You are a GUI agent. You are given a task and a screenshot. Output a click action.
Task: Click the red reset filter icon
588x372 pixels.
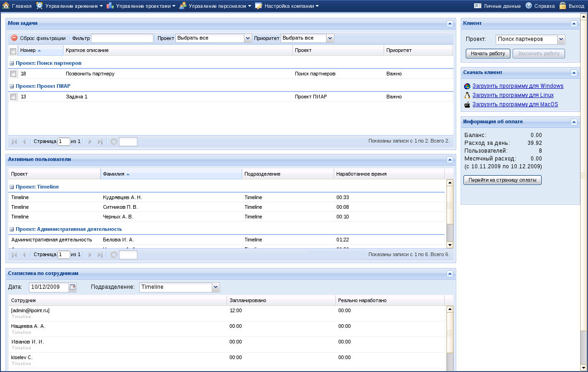pos(14,38)
